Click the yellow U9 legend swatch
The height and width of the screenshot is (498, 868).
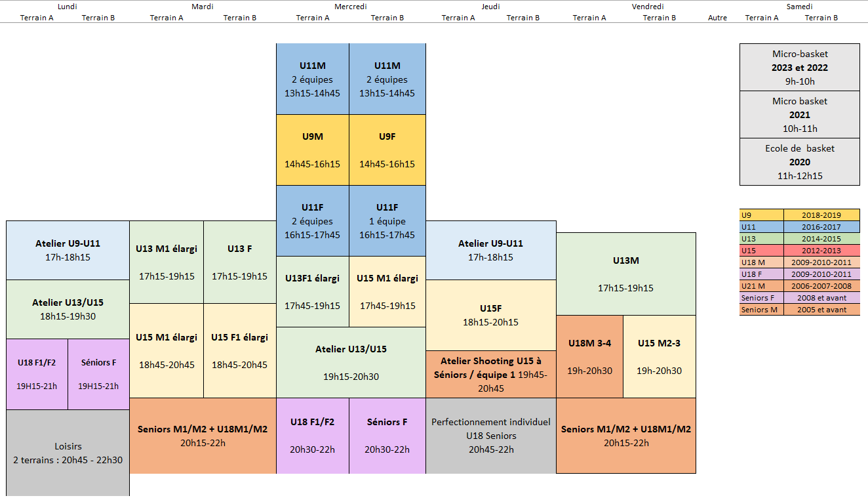click(x=762, y=215)
